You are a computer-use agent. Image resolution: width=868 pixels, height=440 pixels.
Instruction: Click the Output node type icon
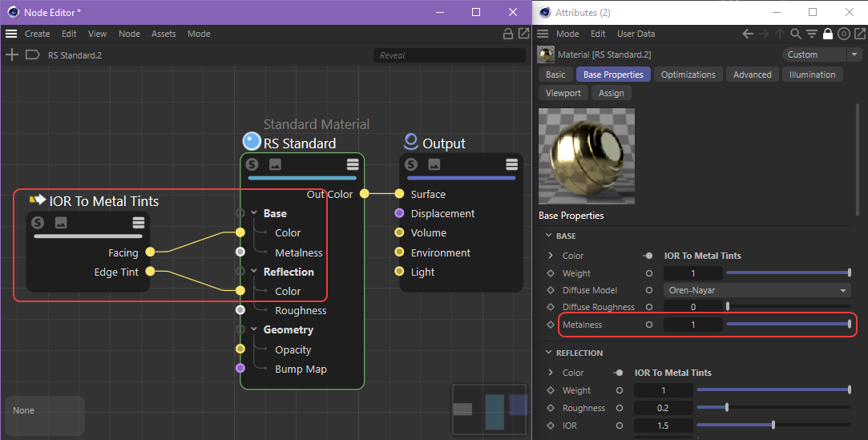[410, 142]
